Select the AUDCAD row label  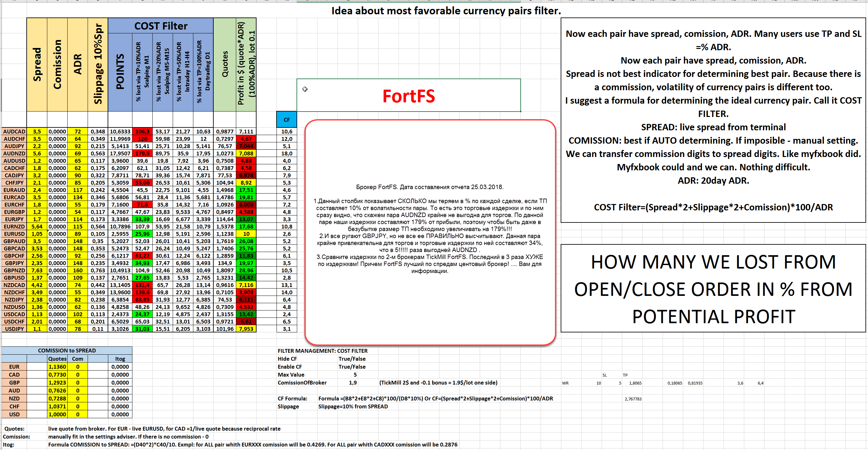pyautogui.click(x=14, y=132)
